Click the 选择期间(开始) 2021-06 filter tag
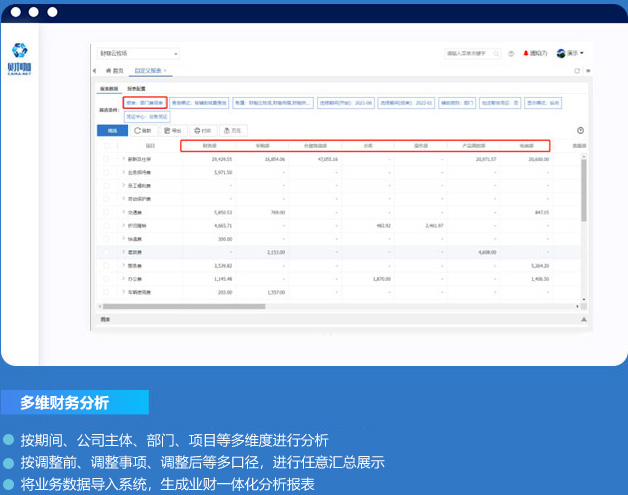This screenshot has height=495, width=628. [x=346, y=103]
